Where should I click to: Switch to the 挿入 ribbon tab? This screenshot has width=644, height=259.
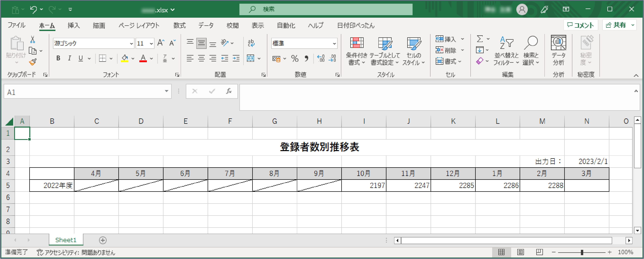coord(73,25)
